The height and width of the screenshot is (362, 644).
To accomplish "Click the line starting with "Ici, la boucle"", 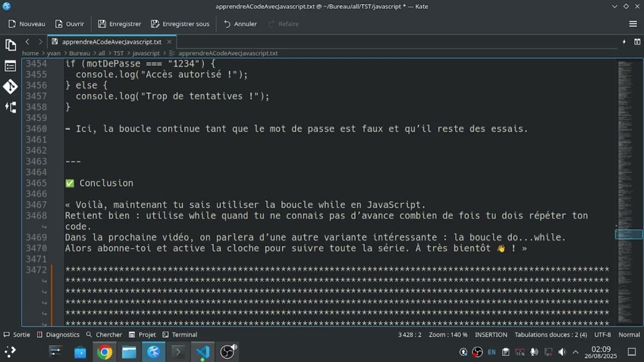I will coord(296,129).
